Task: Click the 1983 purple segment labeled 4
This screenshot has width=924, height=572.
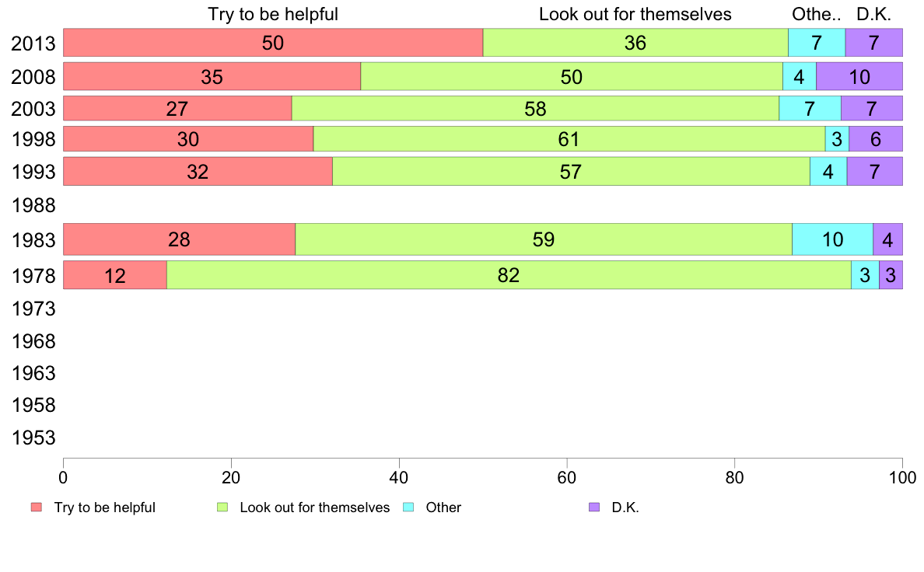Action: pyautogui.click(x=888, y=239)
